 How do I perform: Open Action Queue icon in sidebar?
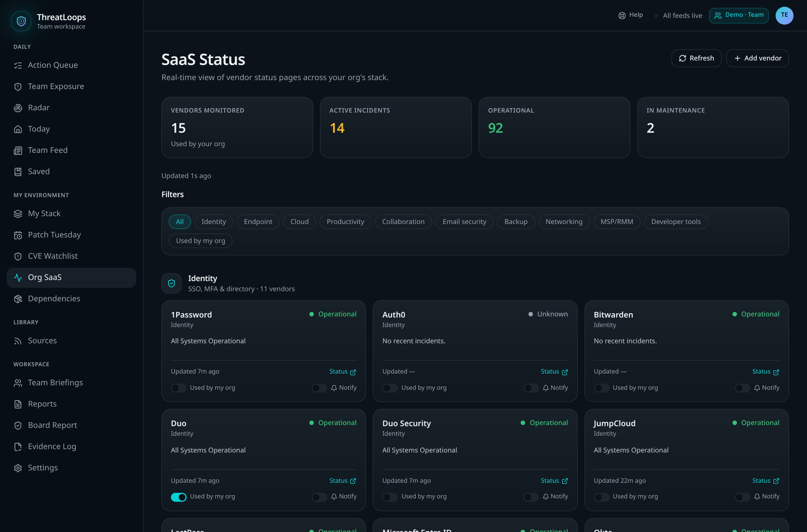[x=18, y=66]
